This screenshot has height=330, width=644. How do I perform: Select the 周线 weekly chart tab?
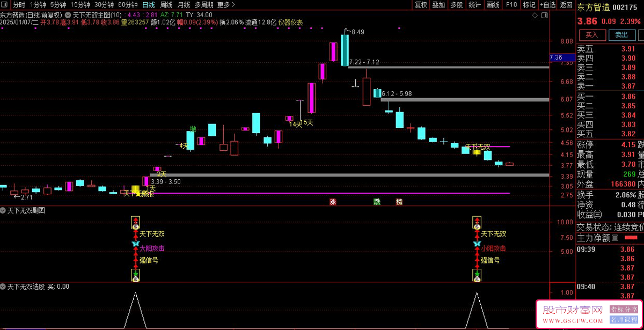[x=166, y=5]
